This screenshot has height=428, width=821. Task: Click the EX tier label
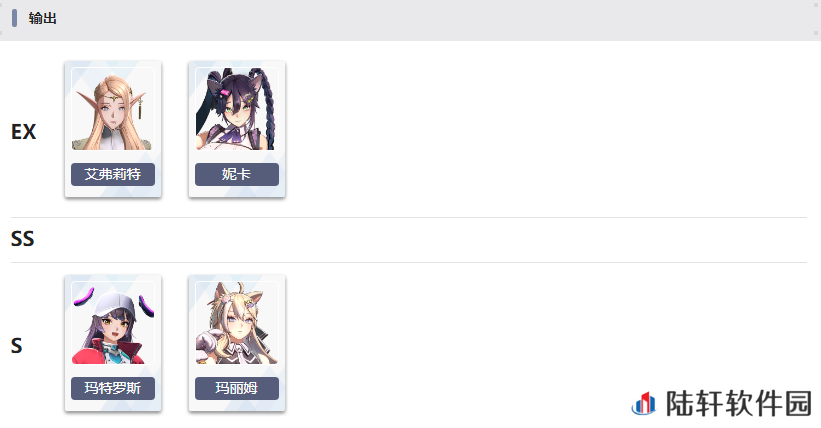pos(24,131)
